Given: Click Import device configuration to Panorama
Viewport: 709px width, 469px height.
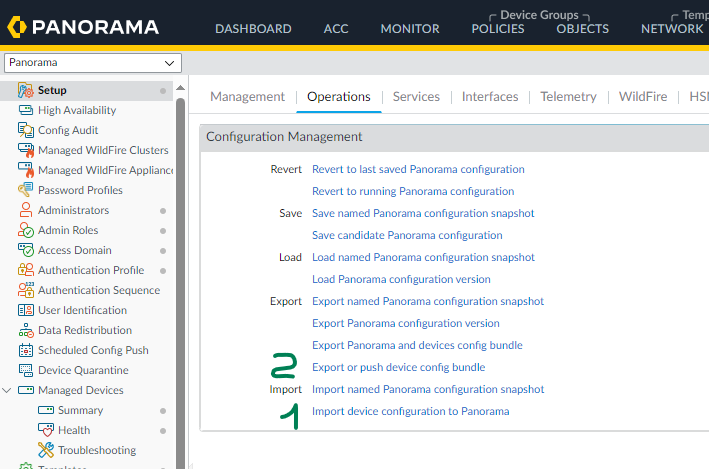Looking at the screenshot, I should (410, 411).
